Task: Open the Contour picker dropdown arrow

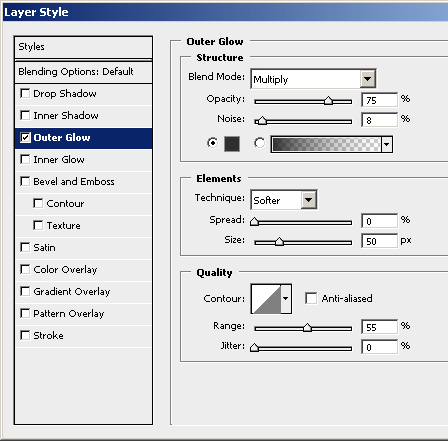Action: pyautogui.click(x=286, y=299)
